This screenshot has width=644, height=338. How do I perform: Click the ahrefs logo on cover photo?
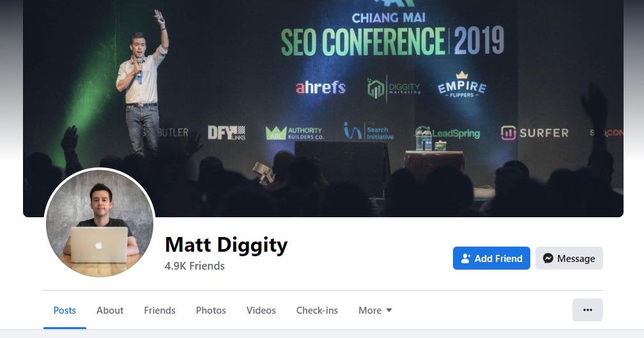point(320,87)
